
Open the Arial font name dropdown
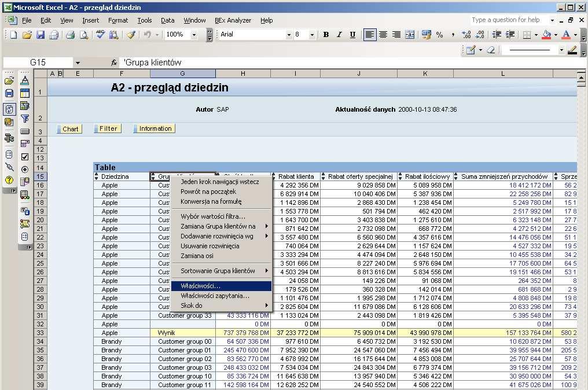[289, 35]
